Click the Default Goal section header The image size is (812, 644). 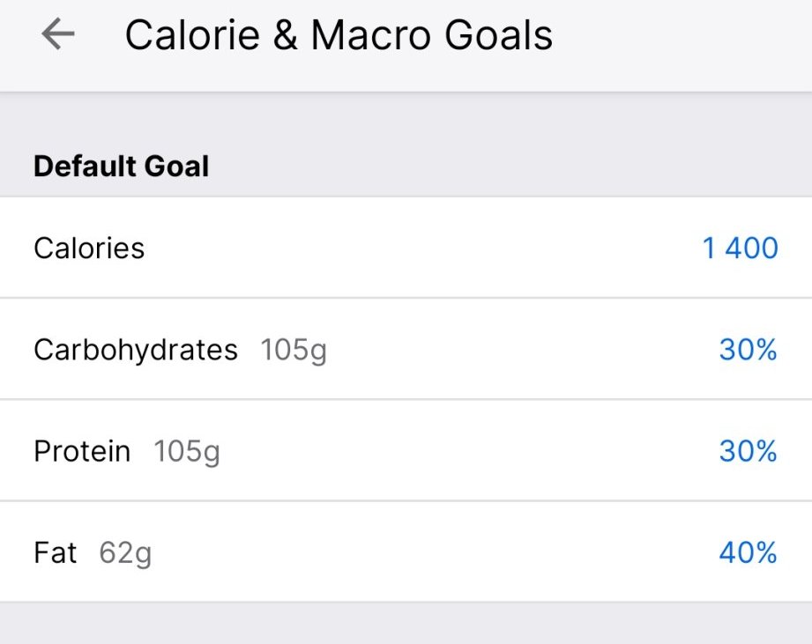[122, 166]
